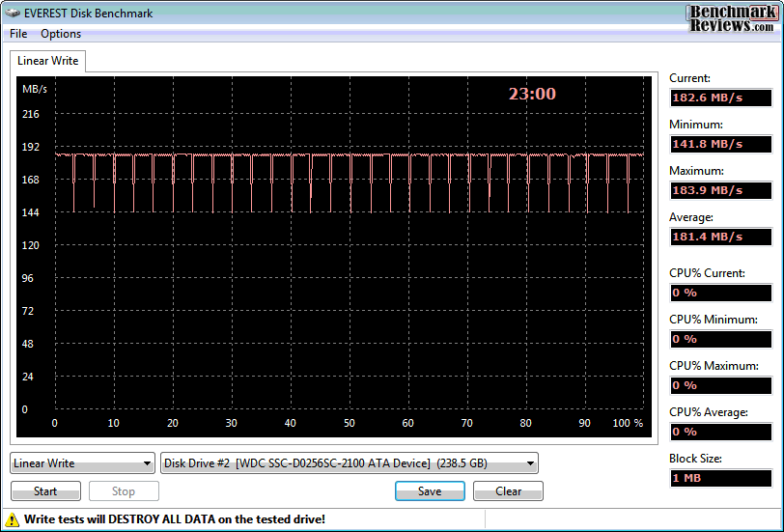The image size is (784, 532).
Task: Open the Options menu
Action: (61, 34)
